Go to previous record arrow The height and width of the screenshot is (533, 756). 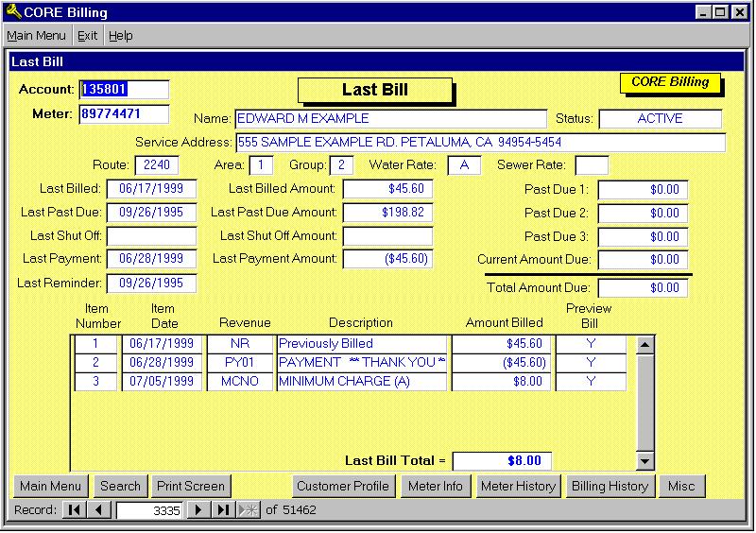[99, 510]
